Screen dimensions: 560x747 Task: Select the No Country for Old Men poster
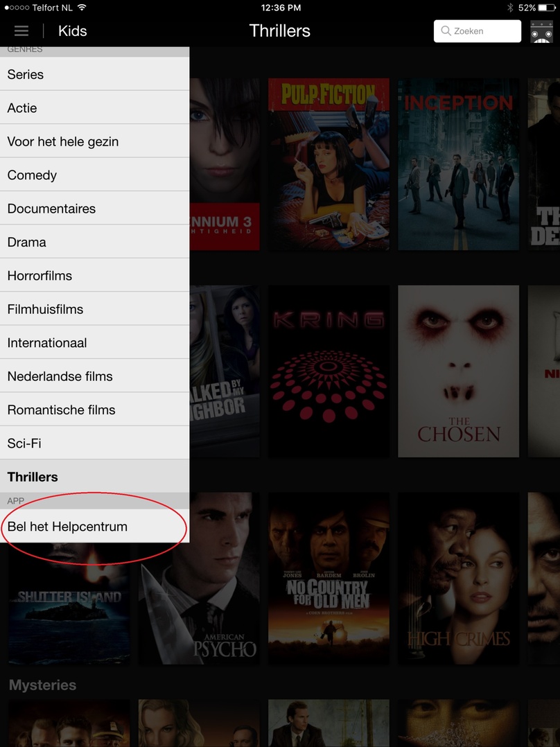[x=329, y=579]
